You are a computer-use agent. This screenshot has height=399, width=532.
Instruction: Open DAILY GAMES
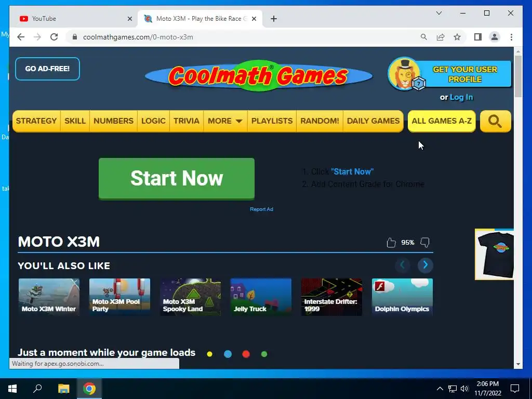pyautogui.click(x=373, y=121)
